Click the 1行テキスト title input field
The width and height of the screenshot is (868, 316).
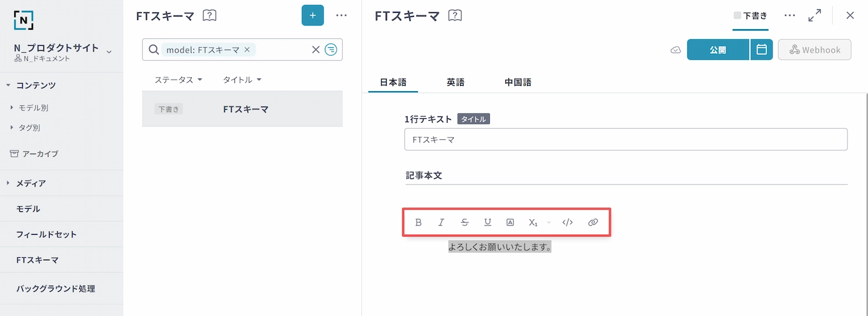click(x=625, y=140)
